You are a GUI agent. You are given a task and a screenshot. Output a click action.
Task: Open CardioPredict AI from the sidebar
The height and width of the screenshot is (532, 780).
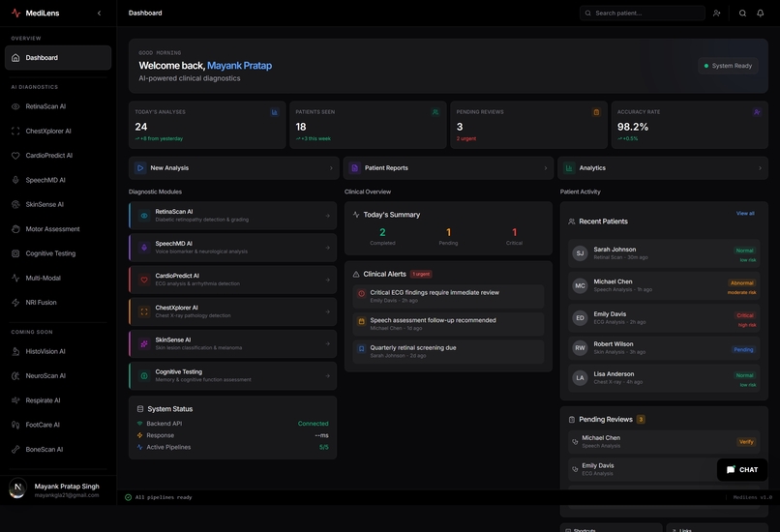point(58,156)
